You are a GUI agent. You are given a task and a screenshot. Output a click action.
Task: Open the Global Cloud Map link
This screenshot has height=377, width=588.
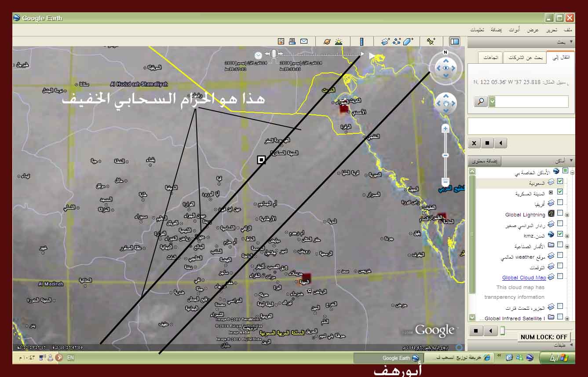(x=524, y=278)
